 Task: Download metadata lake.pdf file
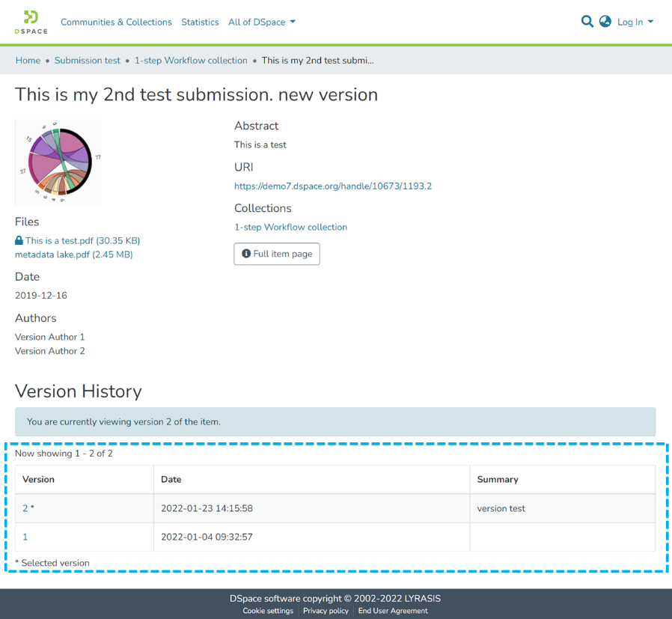73,254
